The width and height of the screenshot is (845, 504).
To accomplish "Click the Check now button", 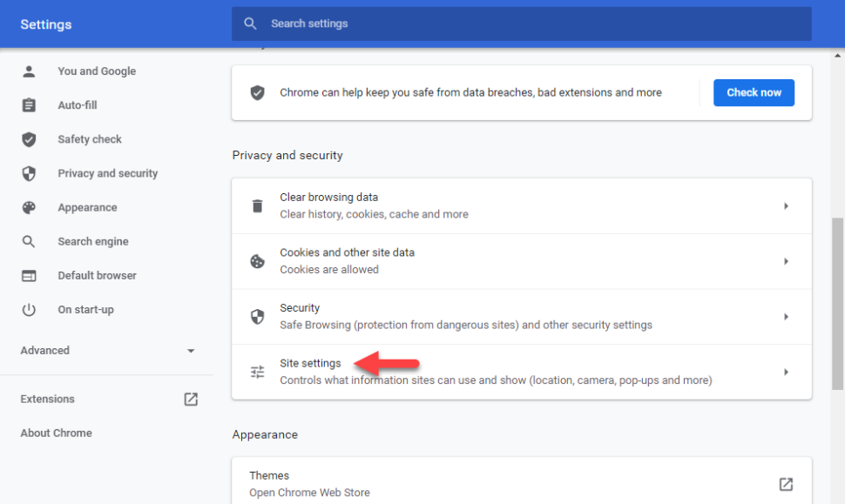I will click(754, 92).
